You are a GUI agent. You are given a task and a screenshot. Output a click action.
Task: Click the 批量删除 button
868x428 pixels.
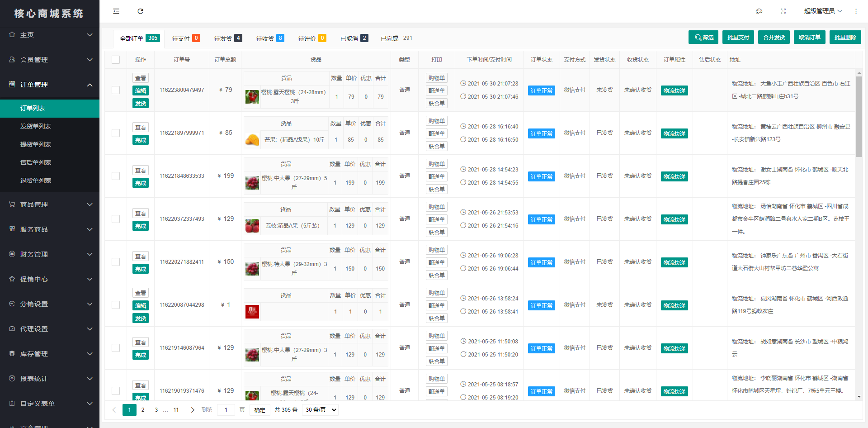(x=845, y=38)
